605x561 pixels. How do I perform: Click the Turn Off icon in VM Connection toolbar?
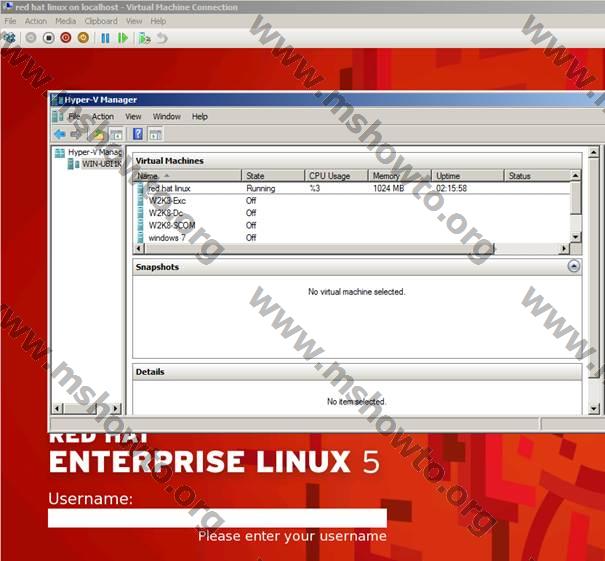click(x=48, y=38)
